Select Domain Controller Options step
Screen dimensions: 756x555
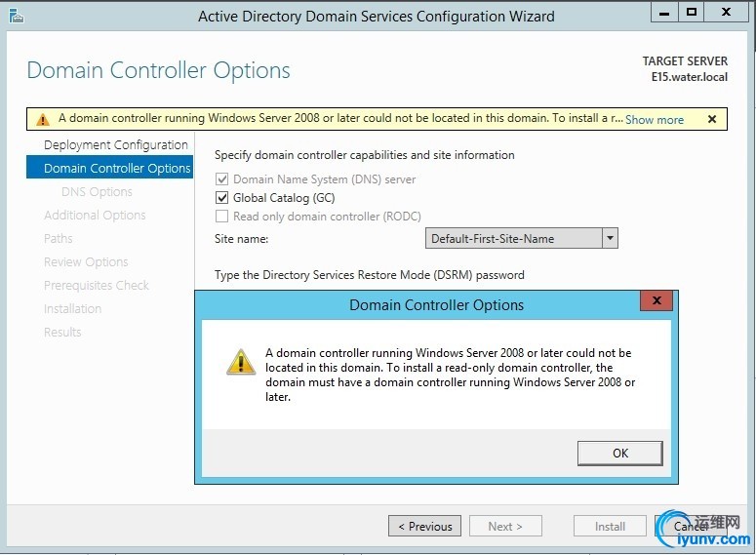[117, 168]
